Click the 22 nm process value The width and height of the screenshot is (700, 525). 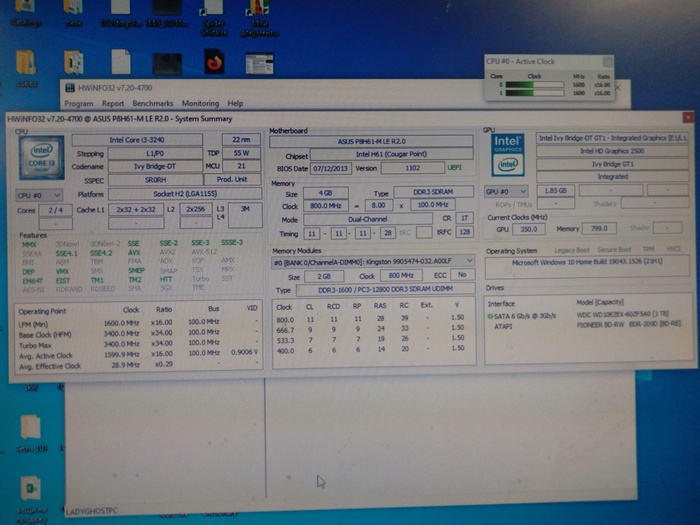241,139
